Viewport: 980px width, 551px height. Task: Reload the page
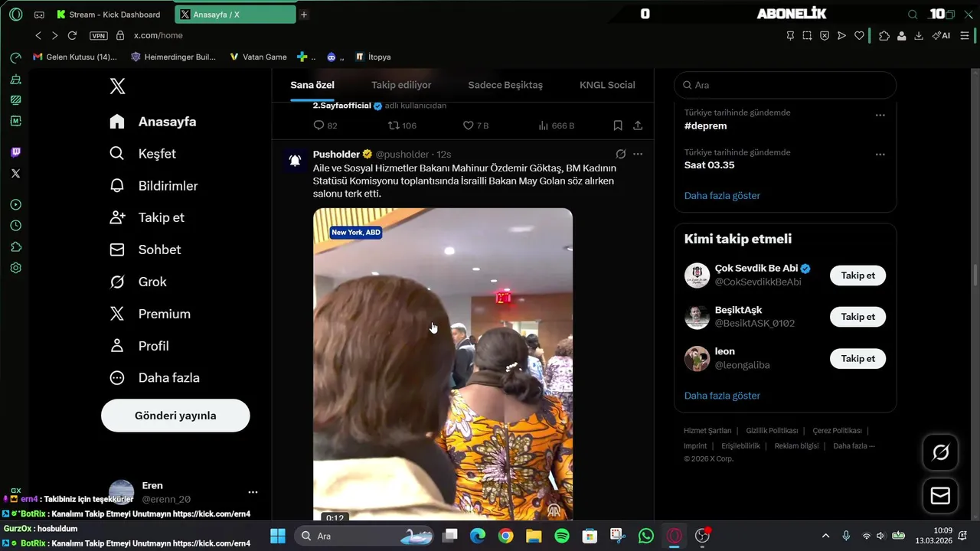point(72,35)
